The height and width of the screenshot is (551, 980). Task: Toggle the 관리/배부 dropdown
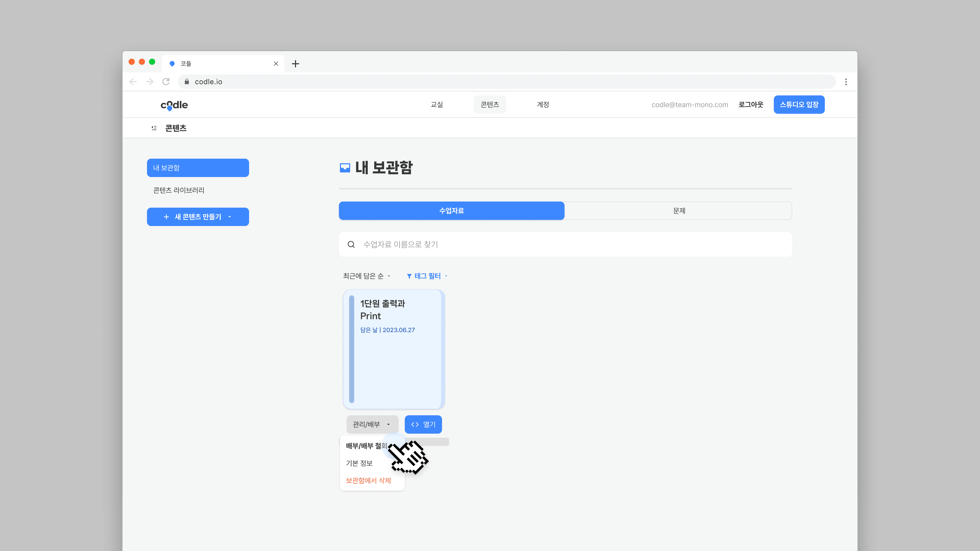click(x=372, y=424)
